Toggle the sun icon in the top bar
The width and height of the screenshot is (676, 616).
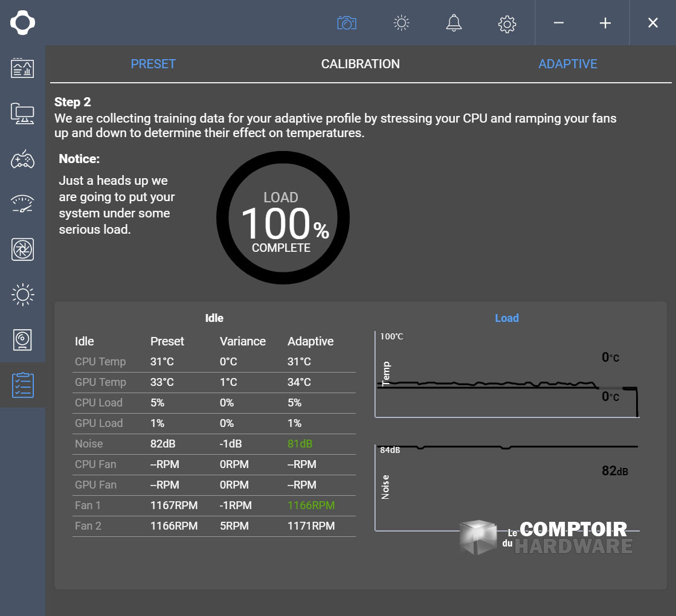[x=401, y=23]
